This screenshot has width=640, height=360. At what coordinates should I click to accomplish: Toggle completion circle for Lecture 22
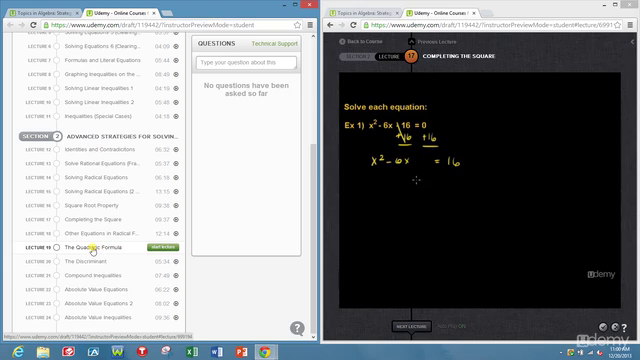(x=57, y=289)
